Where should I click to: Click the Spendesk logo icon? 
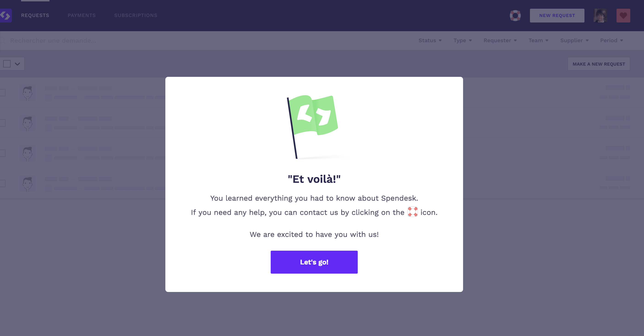tap(5, 15)
